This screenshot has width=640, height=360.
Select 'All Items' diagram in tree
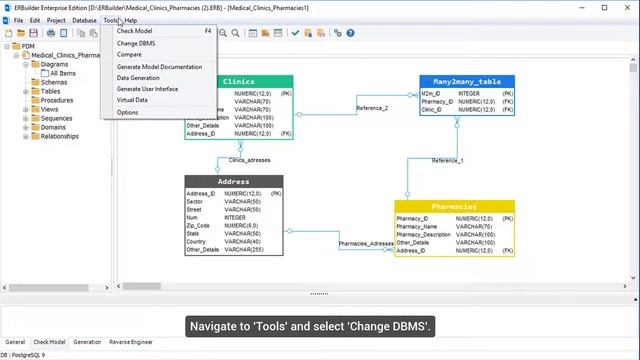click(x=63, y=73)
